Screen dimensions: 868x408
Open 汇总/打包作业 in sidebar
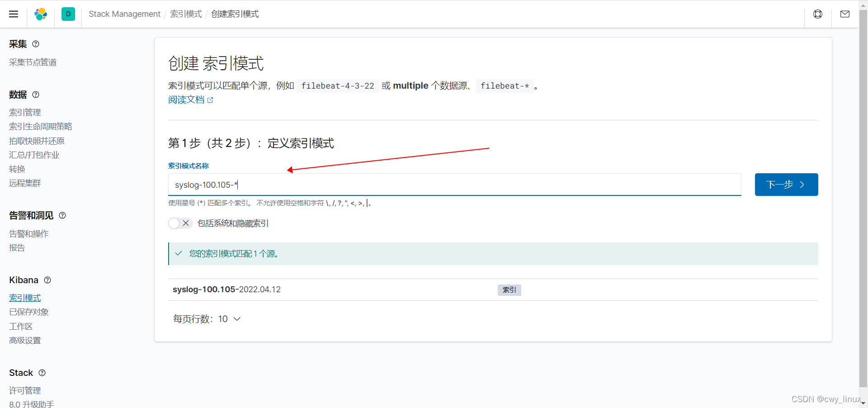pyautogui.click(x=34, y=155)
